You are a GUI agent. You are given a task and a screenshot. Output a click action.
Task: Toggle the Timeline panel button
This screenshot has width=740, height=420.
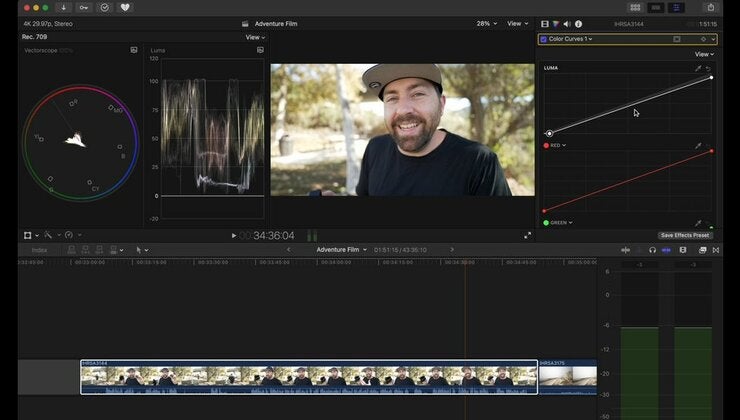point(656,8)
